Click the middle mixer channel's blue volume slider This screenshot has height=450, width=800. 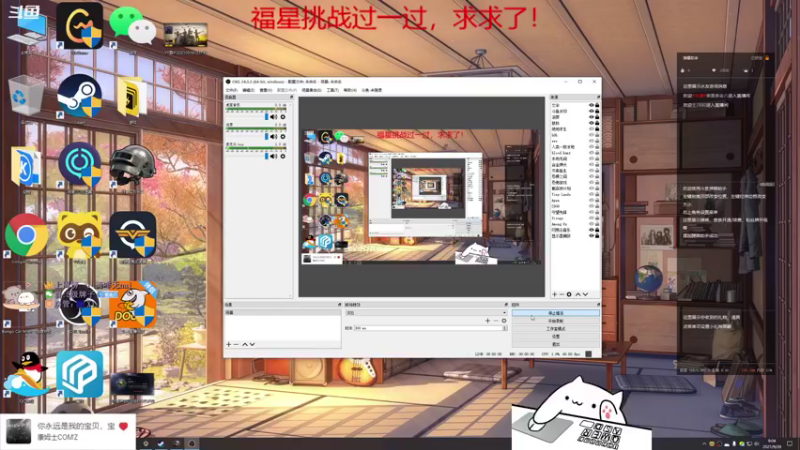click(x=266, y=137)
